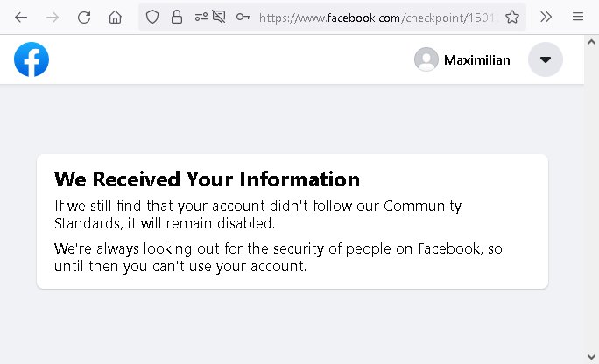
Task: Click the We Received Your Information heading
Action: point(207,179)
